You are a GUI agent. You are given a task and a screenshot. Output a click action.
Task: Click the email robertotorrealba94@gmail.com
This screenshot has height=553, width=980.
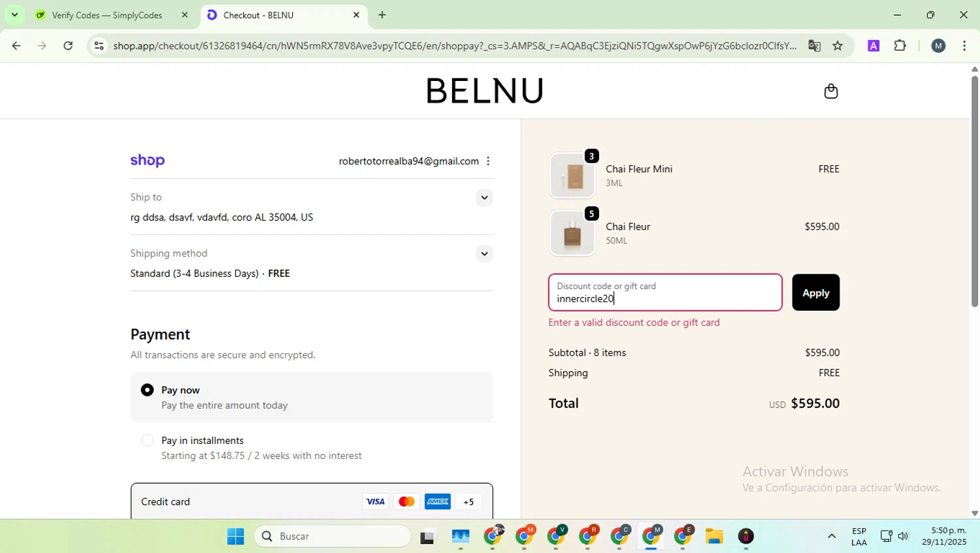tap(408, 161)
